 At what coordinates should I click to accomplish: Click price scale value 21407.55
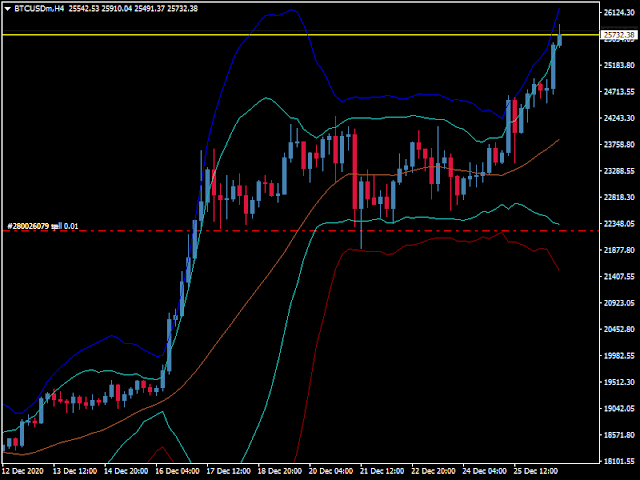click(x=619, y=277)
